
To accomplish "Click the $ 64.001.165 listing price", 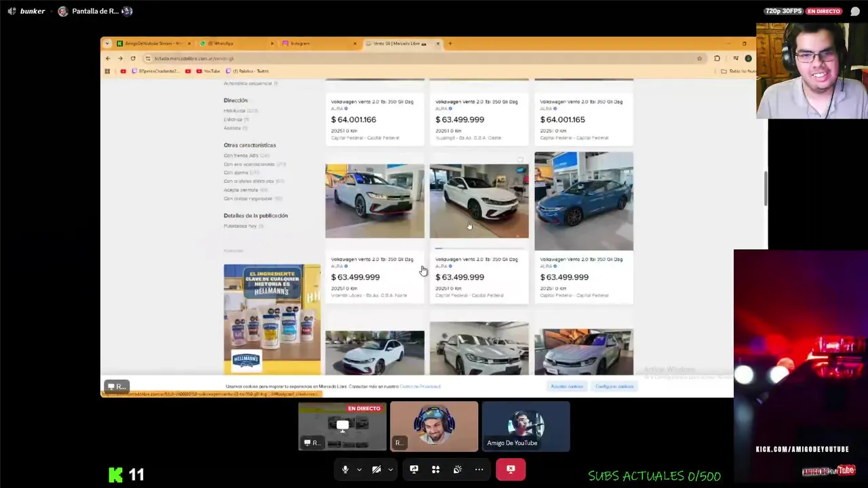I will tap(562, 119).
